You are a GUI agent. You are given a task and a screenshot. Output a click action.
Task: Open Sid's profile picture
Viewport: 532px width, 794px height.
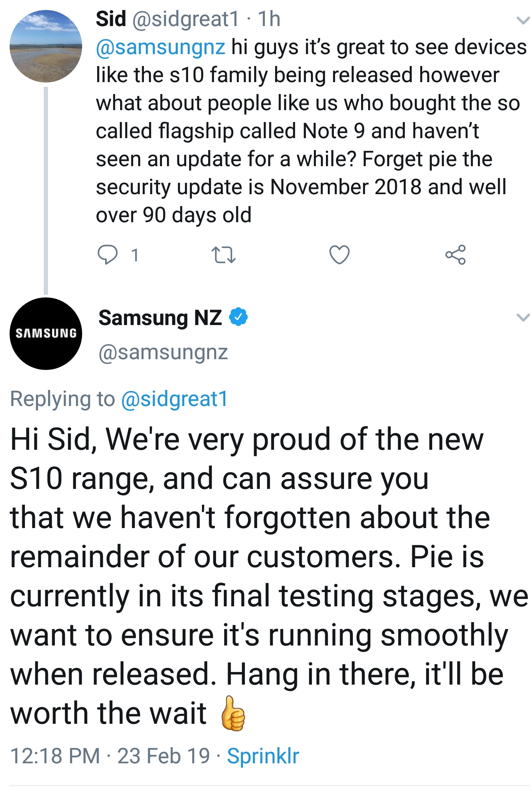pyautogui.click(x=46, y=46)
